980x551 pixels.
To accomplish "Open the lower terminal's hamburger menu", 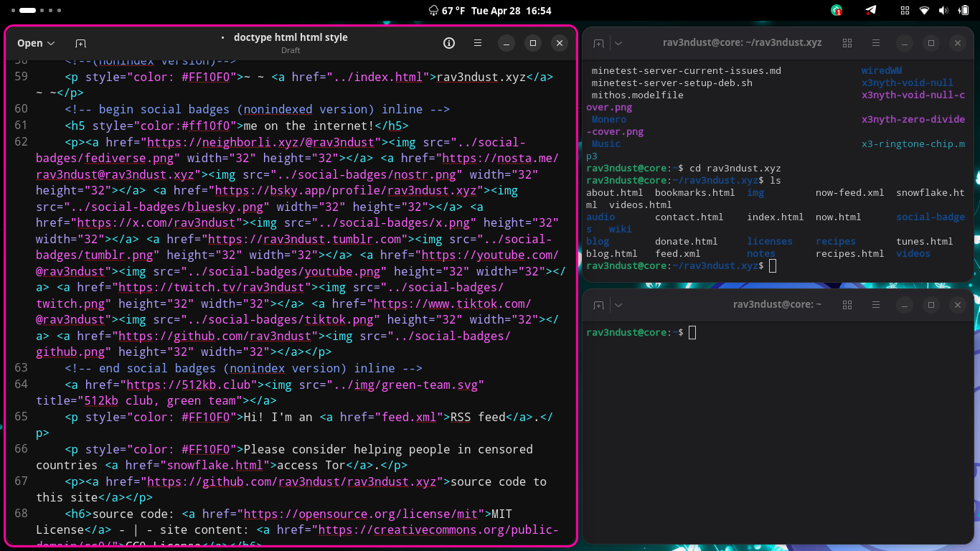I will [x=875, y=305].
